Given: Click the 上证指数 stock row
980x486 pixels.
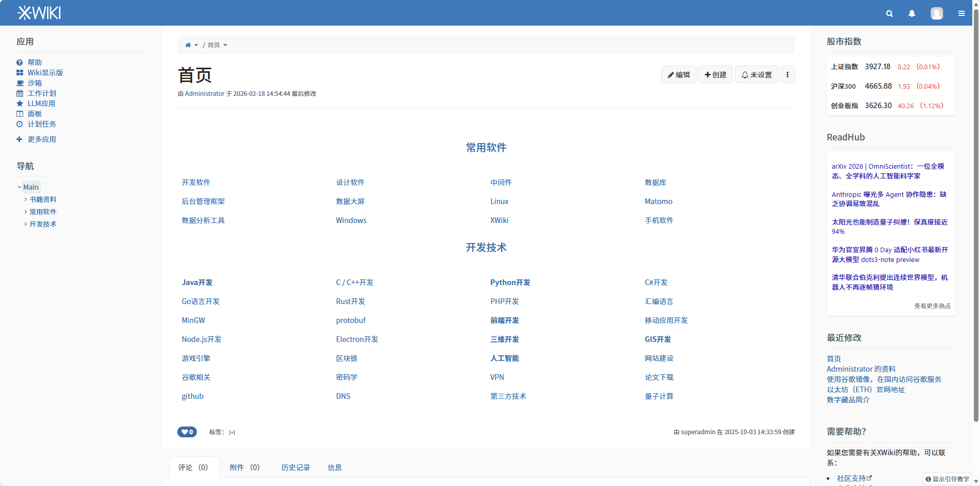Looking at the screenshot, I should point(891,67).
